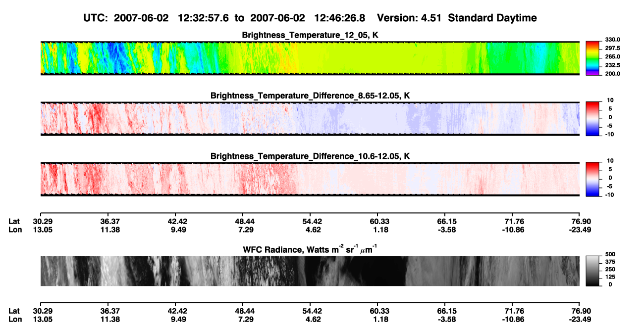Viewport: 644px width, 330px height.
Task: Click the '-10' label on the 8.65-12.05 colorbar
Action: [x=609, y=134]
